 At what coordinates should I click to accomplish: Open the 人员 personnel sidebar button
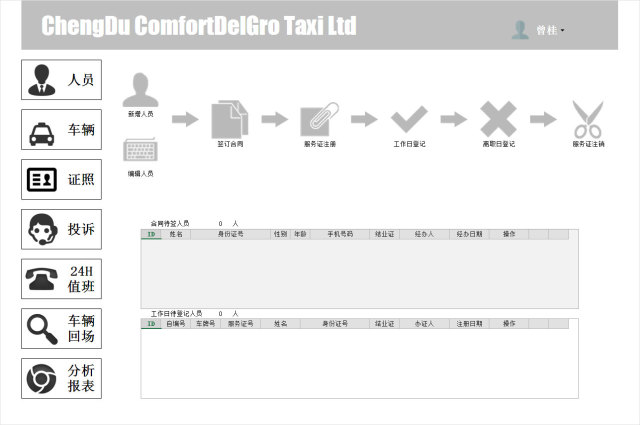(x=61, y=79)
